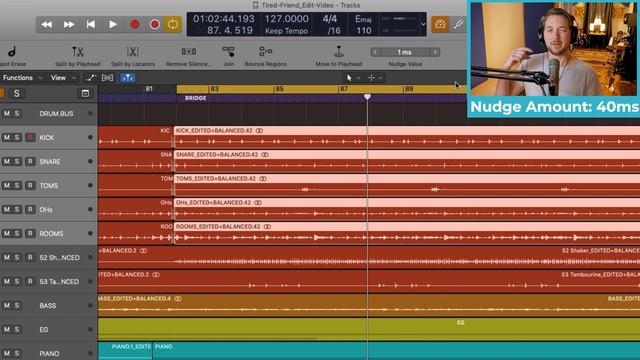The image size is (640, 360).
Task: Open the Marquee (Command-click) tool menu
Action: tap(375, 78)
